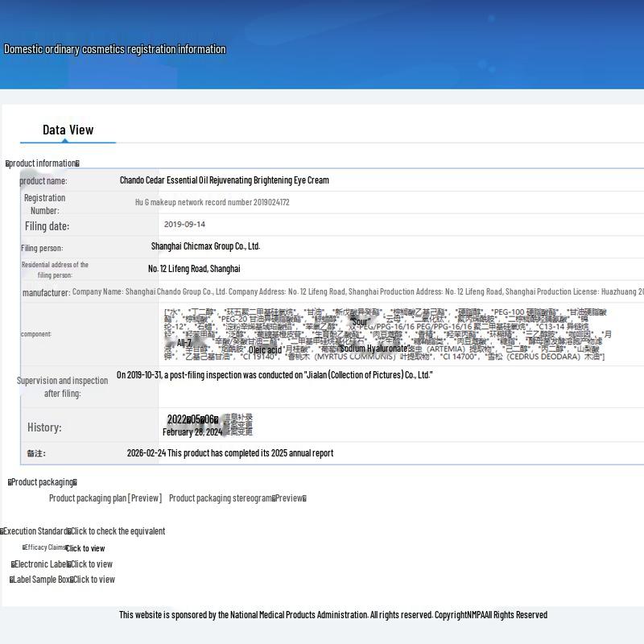
Task: Select the registration record number 2019024172
Action: (x=212, y=203)
